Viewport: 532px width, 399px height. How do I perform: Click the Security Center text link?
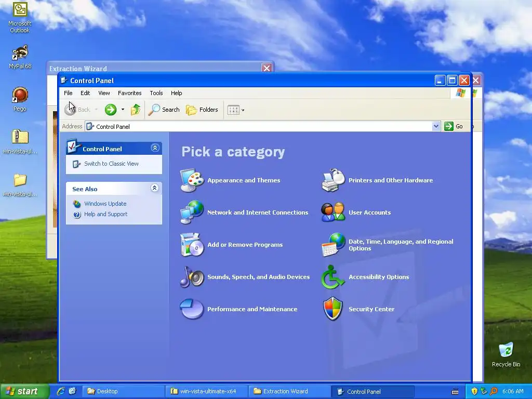click(371, 309)
